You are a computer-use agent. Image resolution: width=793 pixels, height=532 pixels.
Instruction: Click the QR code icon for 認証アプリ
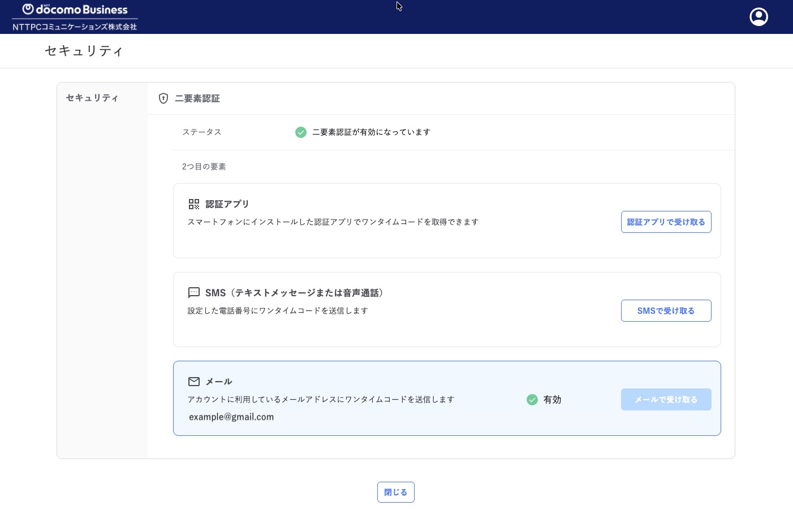[194, 204]
